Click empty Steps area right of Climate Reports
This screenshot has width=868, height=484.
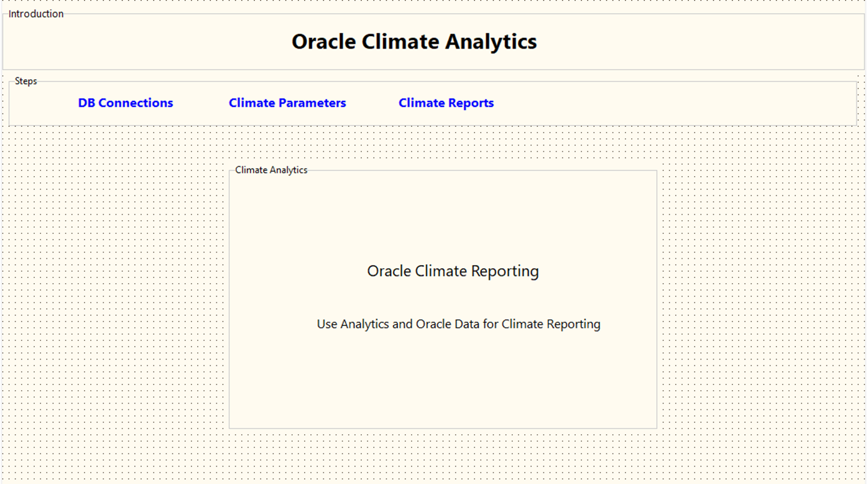(672, 103)
